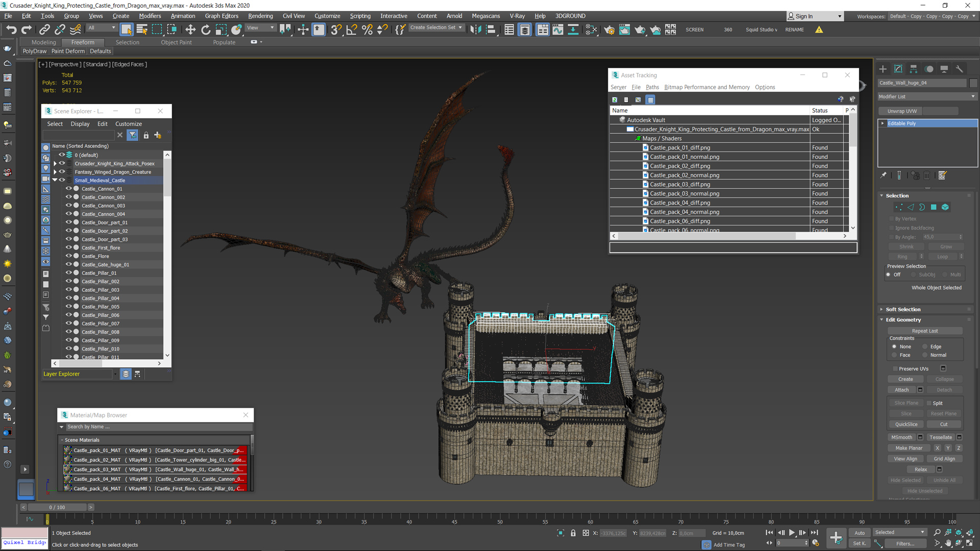Toggle the Angle Snap icon
Viewport: 980px width, 551px height.
point(352,30)
